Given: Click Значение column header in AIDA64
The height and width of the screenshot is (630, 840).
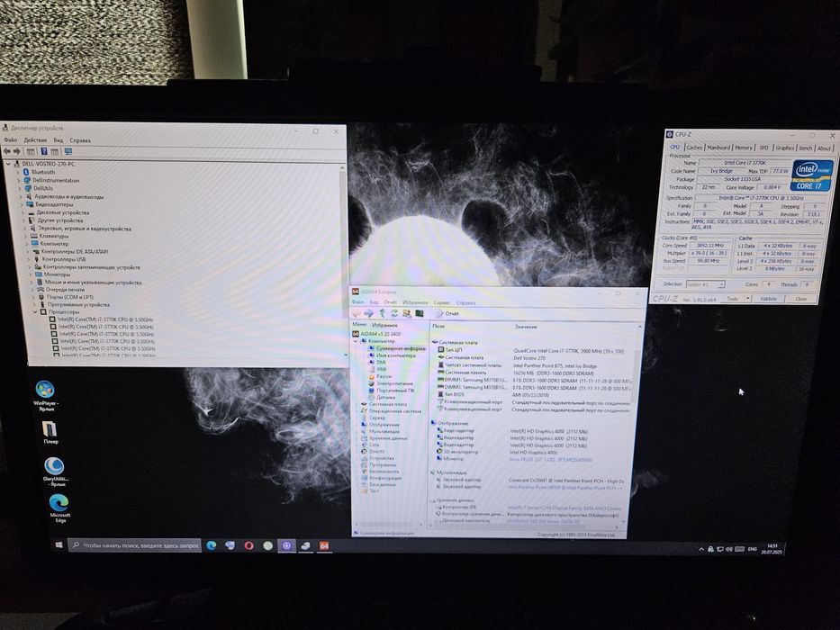Looking at the screenshot, I should click(x=526, y=326).
